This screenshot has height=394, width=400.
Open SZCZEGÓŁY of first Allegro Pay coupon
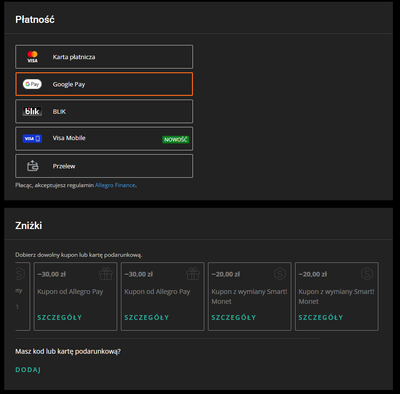[59, 317]
